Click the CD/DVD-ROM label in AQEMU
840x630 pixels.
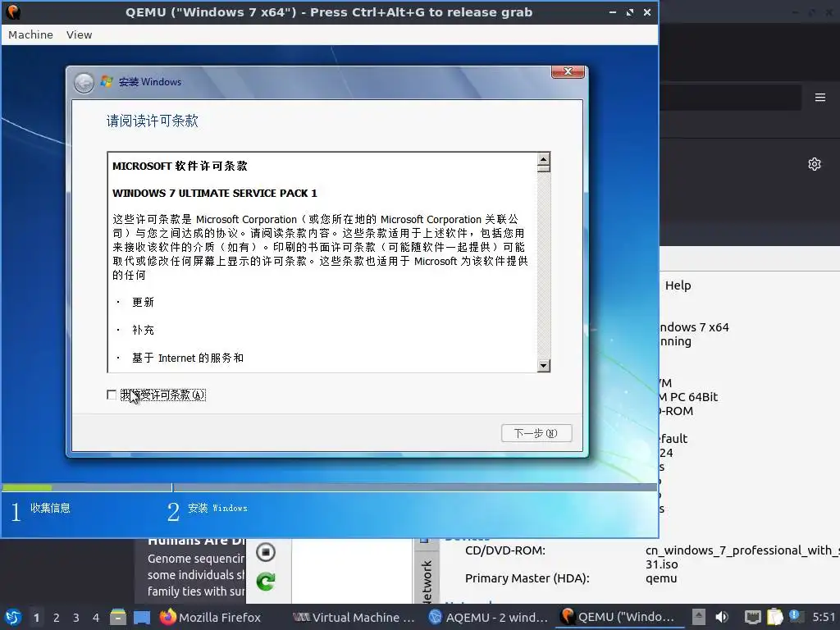pyautogui.click(x=505, y=550)
